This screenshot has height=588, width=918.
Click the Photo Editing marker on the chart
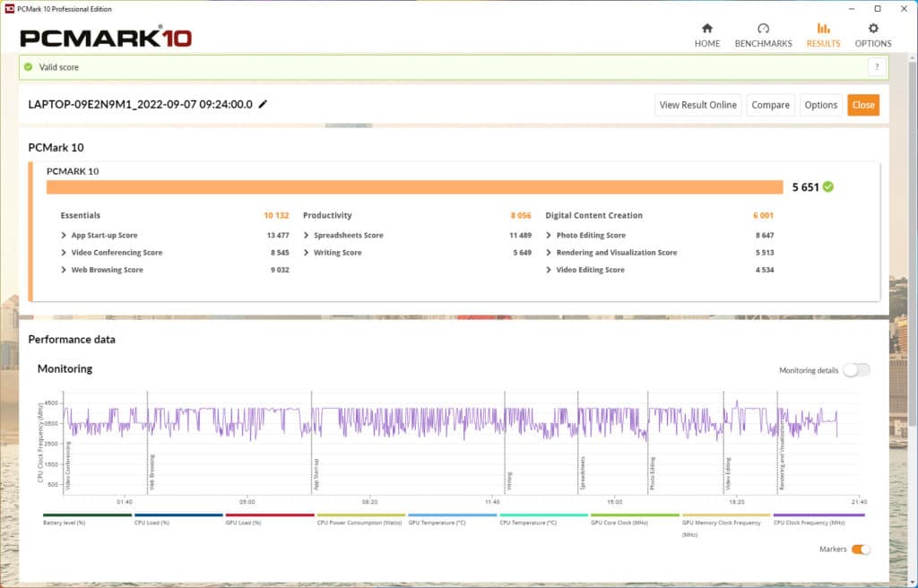[653, 473]
